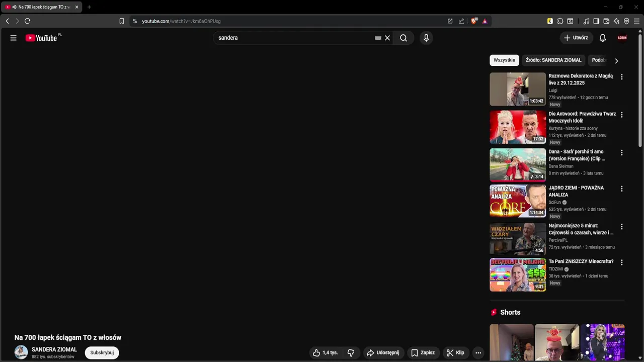644x362 pixels.
Task: Open options menu for 'Rozmowa Dekoratora z Magdą'
Action: coord(621,77)
